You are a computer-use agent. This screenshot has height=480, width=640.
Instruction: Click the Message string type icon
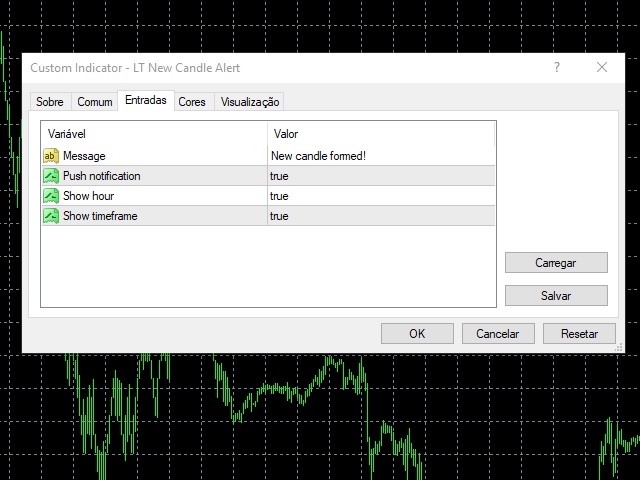coord(51,156)
